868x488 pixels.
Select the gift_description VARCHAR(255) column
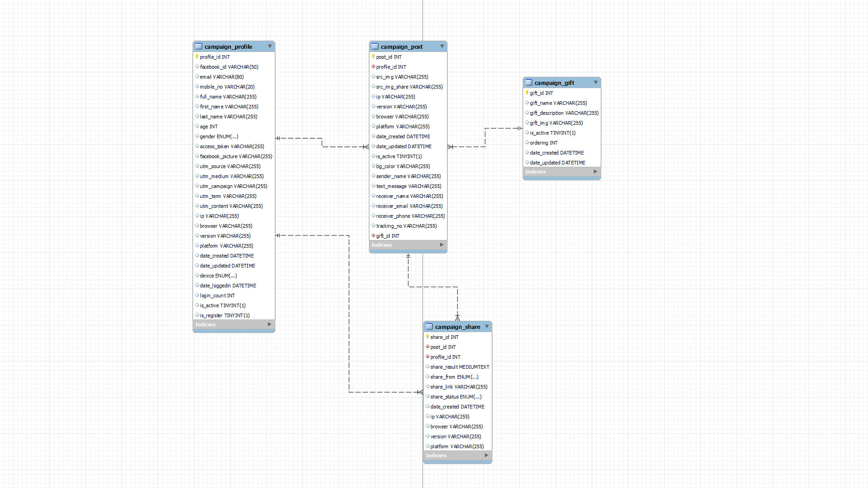click(x=564, y=113)
